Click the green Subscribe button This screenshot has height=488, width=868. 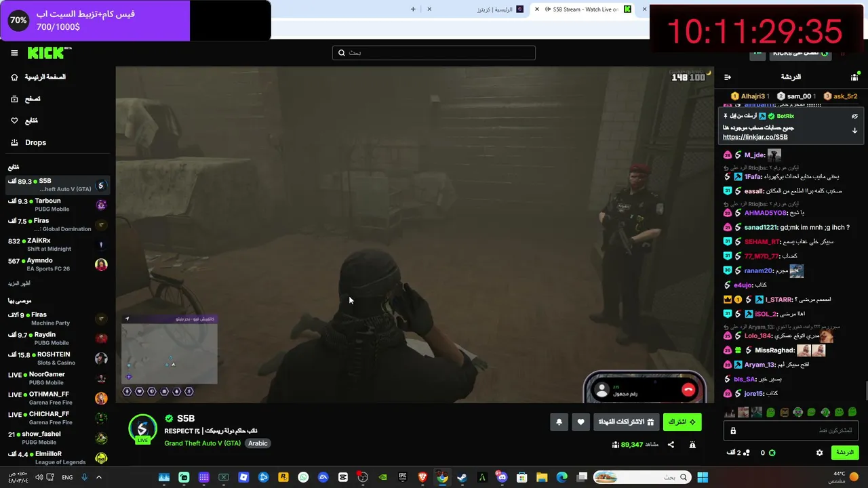(682, 422)
